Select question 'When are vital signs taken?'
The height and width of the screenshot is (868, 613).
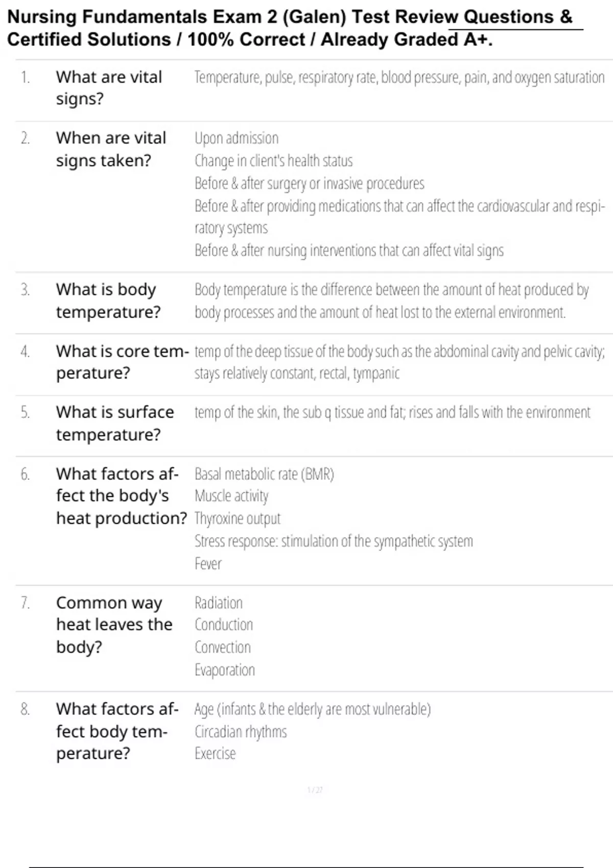(111, 149)
